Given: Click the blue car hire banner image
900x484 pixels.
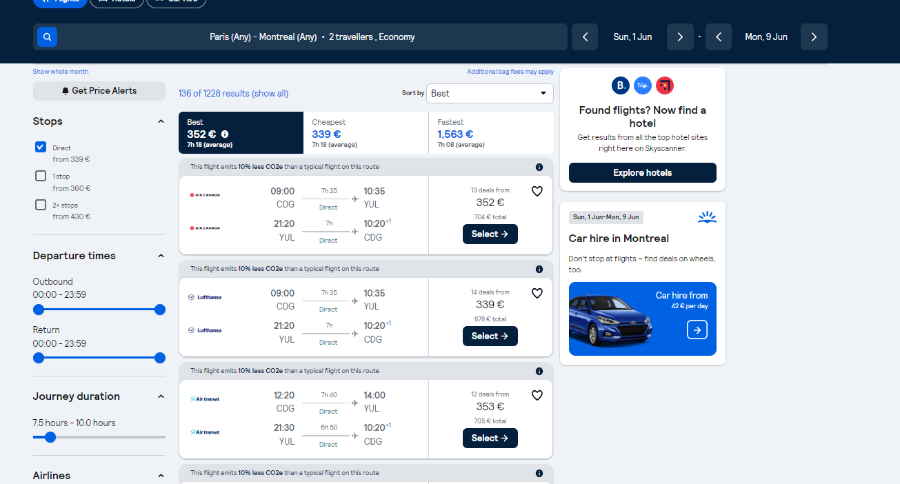Looking at the screenshot, I should click(x=642, y=319).
